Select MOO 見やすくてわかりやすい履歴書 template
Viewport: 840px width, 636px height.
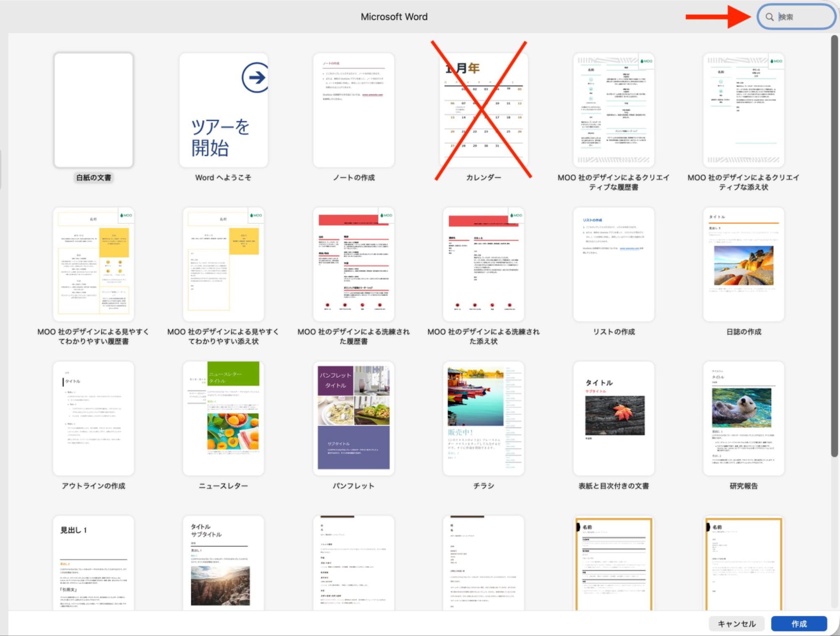[x=93, y=264]
